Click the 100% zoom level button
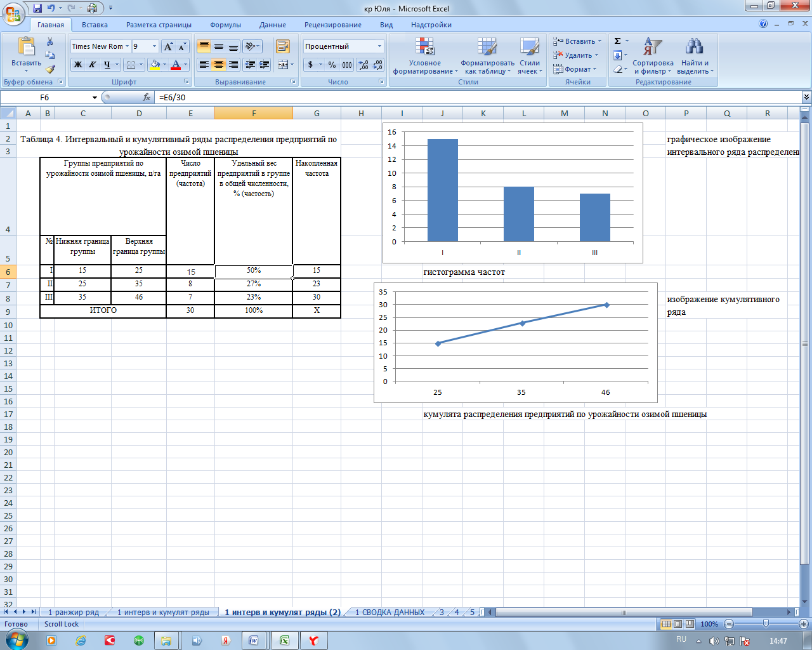The image size is (812, 650). click(709, 624)
